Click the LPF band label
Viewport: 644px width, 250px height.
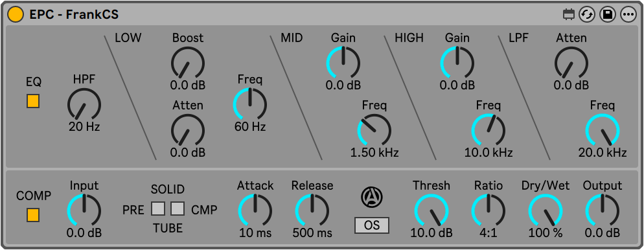coord(519,38)
